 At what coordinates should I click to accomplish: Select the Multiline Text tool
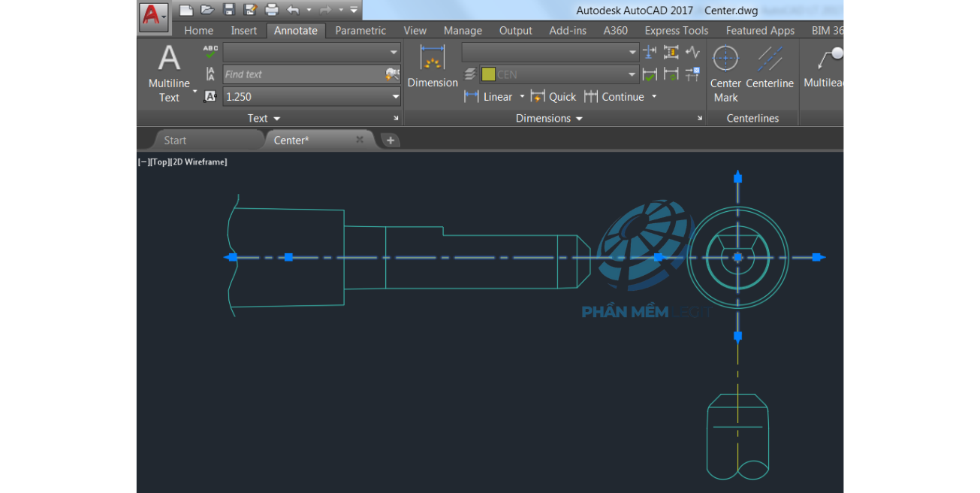(x=169, y=74)
